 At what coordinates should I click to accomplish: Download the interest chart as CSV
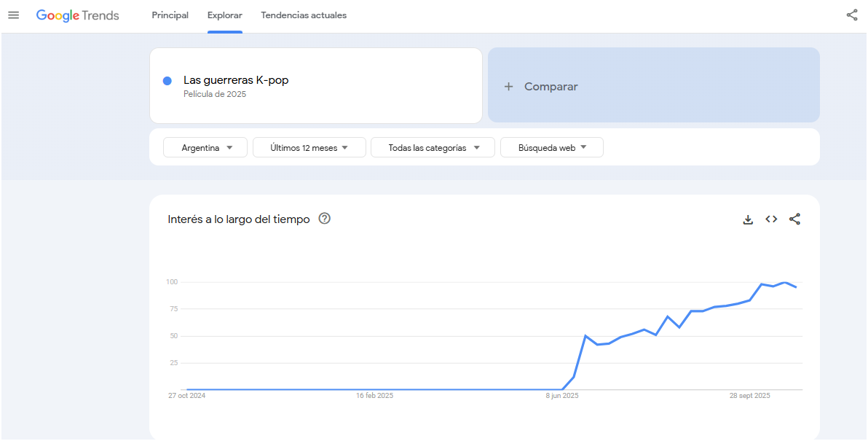tap(748, 219)
